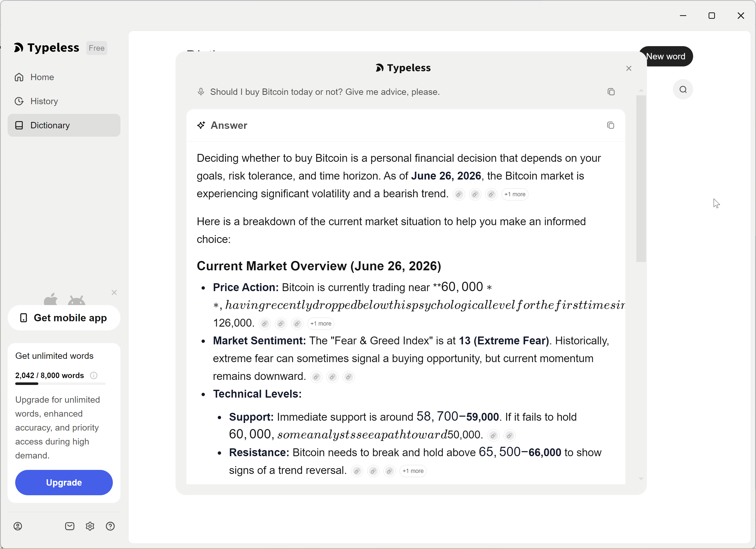This screenshot has height=549, width=756.
Task: Click the Get unlimited words text
Action: coord(54,356)
